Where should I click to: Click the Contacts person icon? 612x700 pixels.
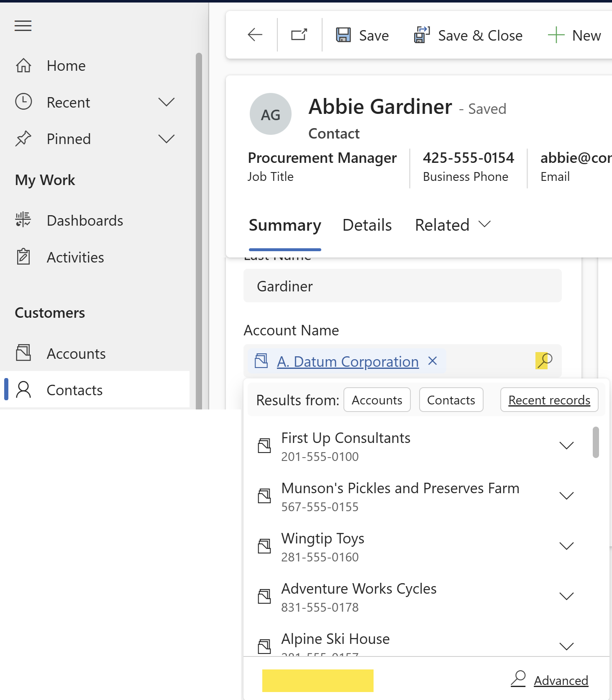pos(23,389)
